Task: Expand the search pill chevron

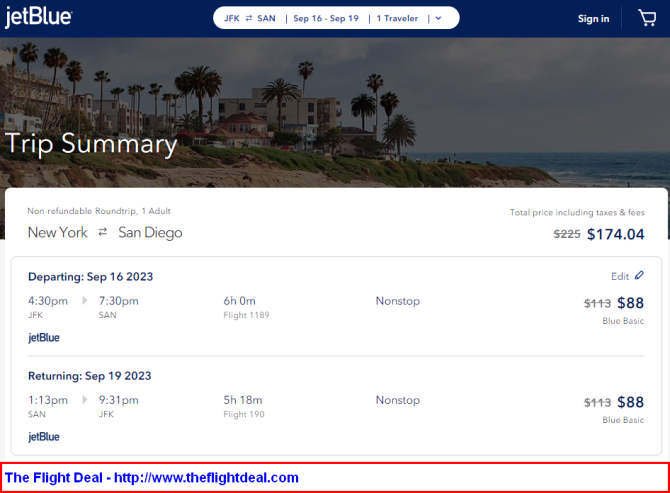Action: [438, 18]
